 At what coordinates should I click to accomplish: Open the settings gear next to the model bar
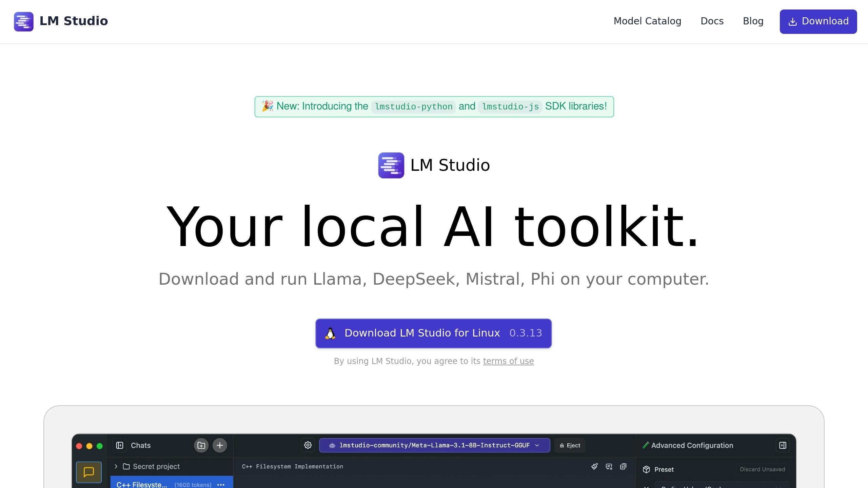pyautogui.click(x=308, y=445)
